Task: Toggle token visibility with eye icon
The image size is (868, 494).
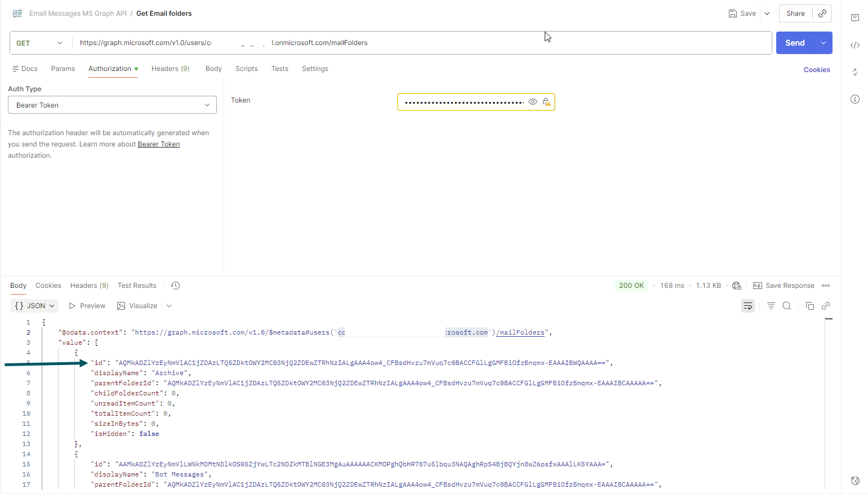Action: 532,102
